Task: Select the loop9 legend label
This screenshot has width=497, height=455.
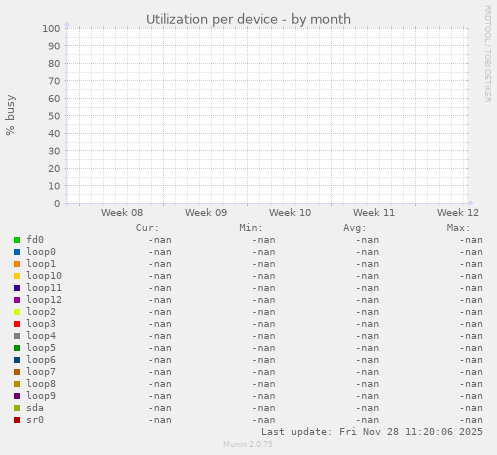Action: click(41, 396)
